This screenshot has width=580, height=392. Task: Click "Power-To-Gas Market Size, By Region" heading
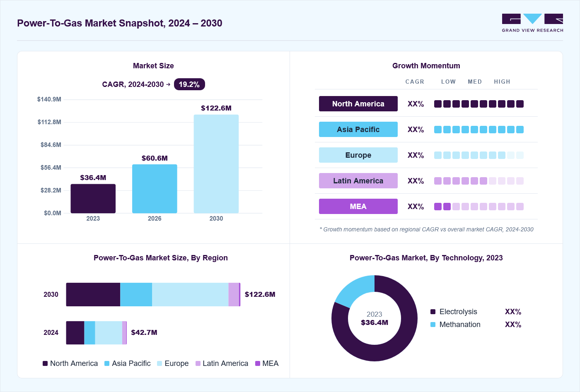click(x=161, y=258)
